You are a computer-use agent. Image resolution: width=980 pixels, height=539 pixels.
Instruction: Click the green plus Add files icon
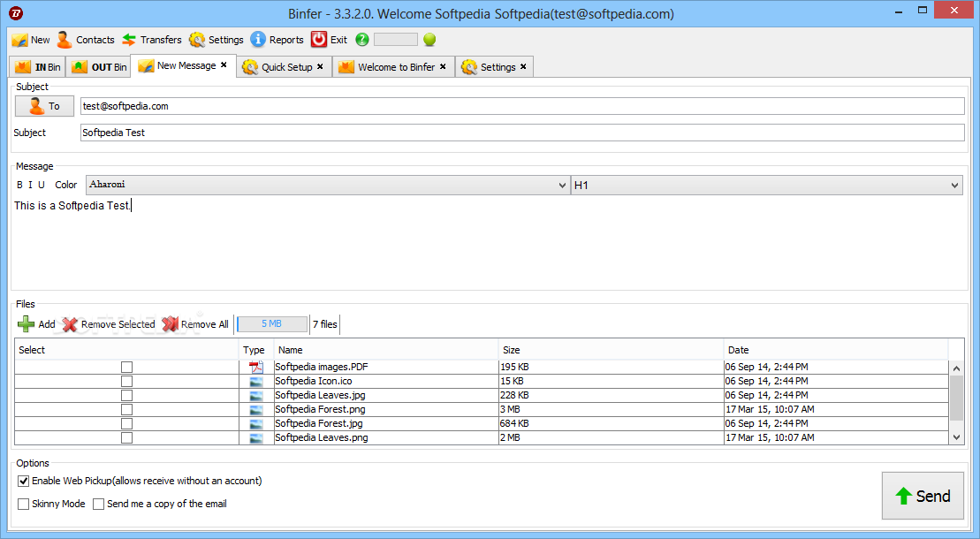click(26, 324)
